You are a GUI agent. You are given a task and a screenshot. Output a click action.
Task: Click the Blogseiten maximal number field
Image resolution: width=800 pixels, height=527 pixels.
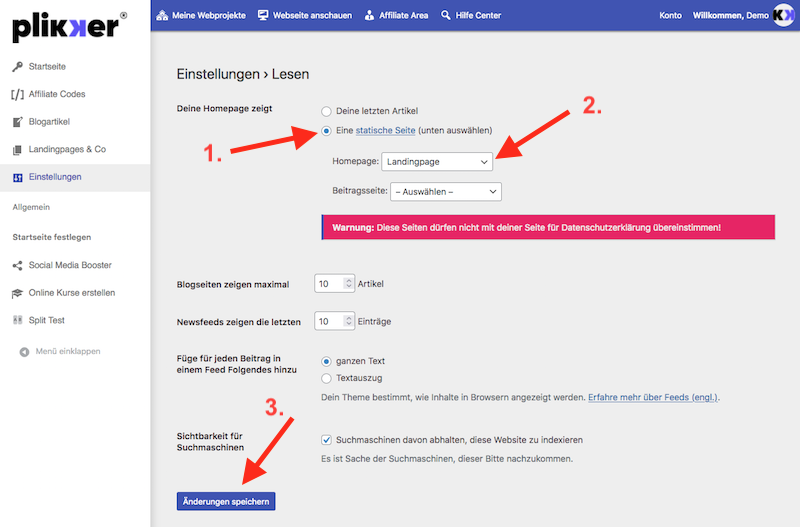328,284
